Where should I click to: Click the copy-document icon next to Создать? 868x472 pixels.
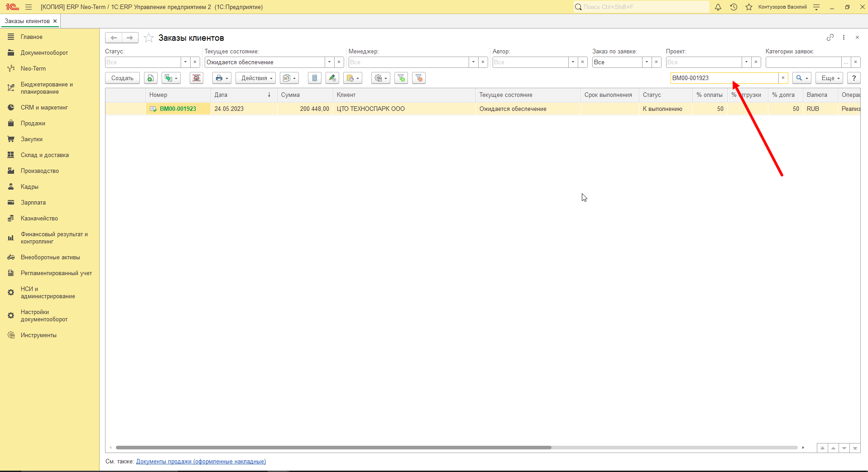click(151, 78)
